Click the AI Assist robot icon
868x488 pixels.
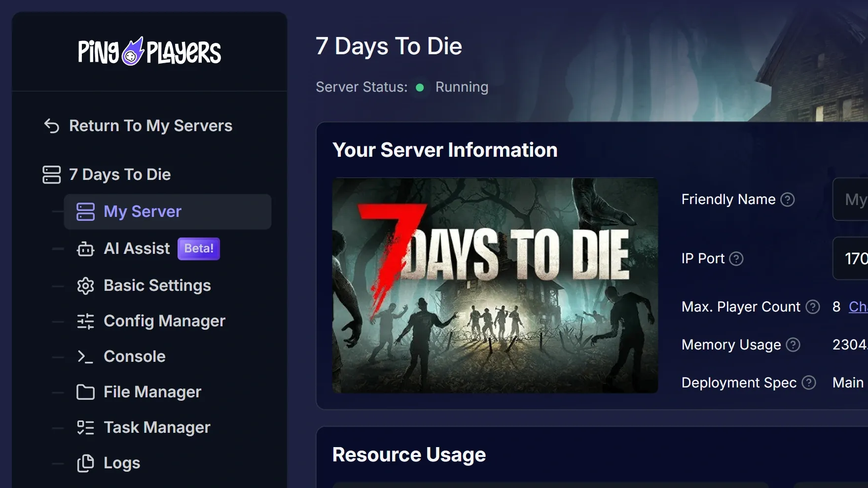click(85, 249)
